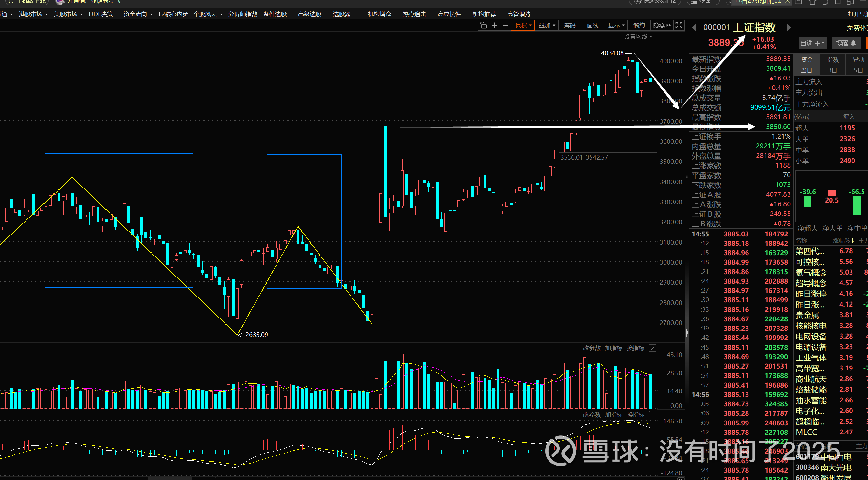Click 提醒 bell alert button
868x480 pixels.
click(x=846, y=43)
